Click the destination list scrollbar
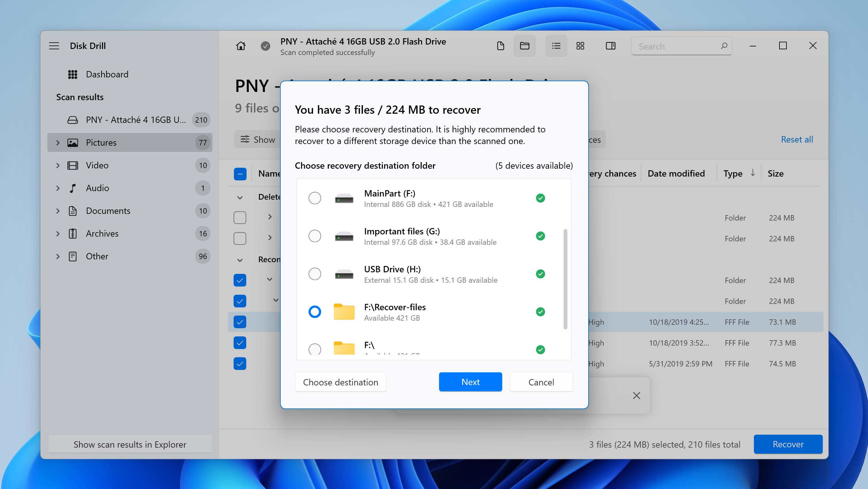This screenshot has width=868, height=489. [x=565, y=279]
